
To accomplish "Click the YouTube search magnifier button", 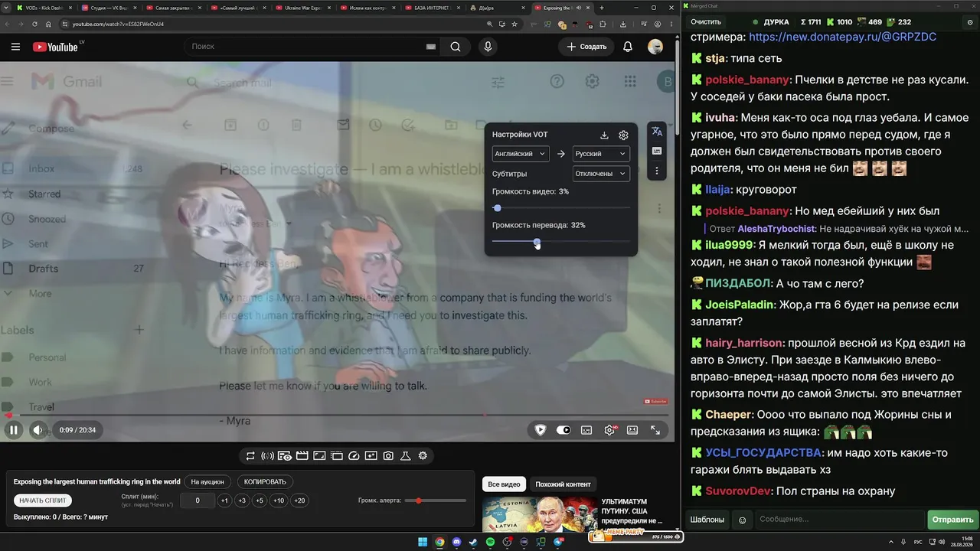I will point(456,47).
